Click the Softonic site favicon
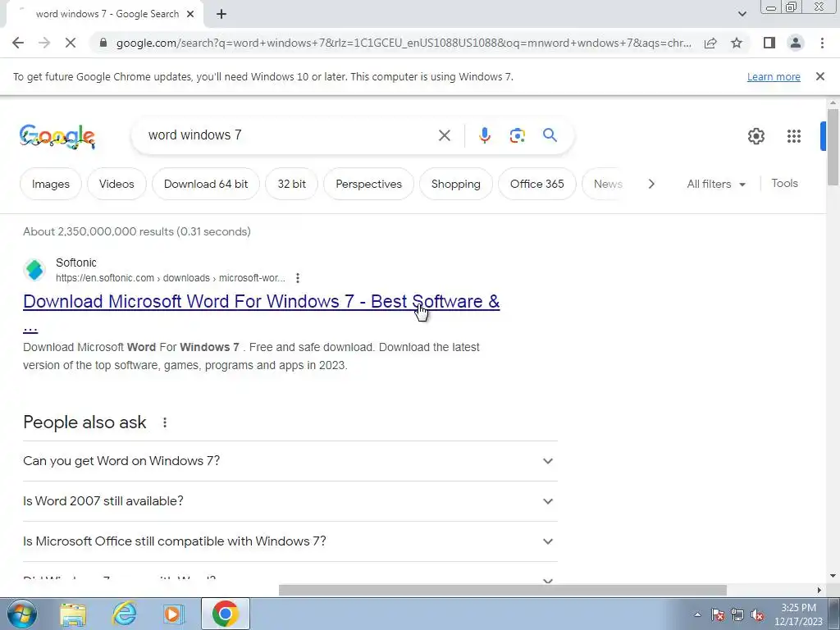Viewport: 840px width, 630px height. coord(34,269)
